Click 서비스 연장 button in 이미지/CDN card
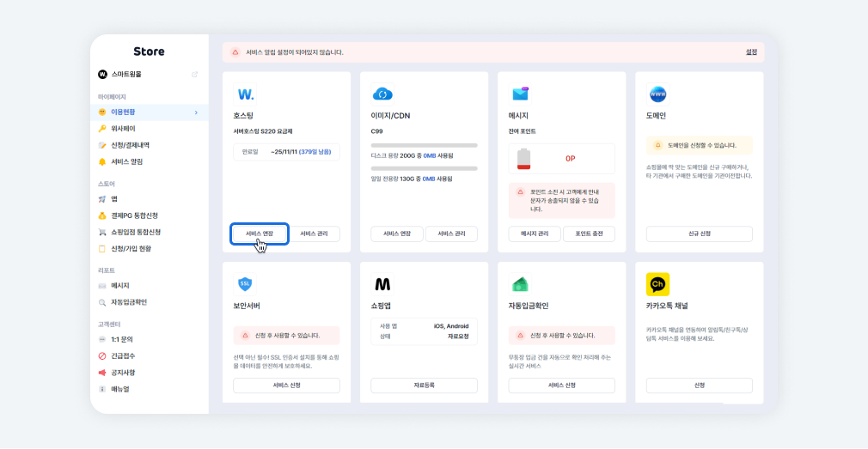This screenshot has width=868, height=449. click(x=397, y=234)
